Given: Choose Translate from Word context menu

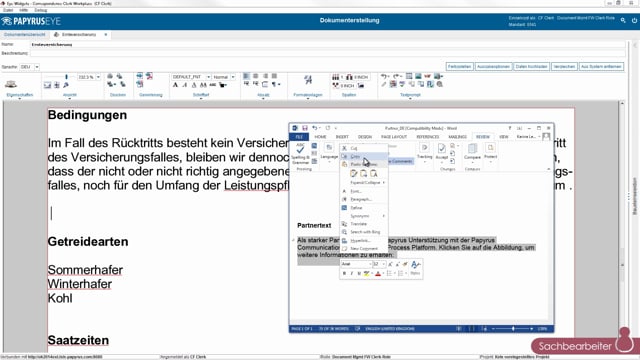Looking at the screenshot, I should (x=363, y=224).
